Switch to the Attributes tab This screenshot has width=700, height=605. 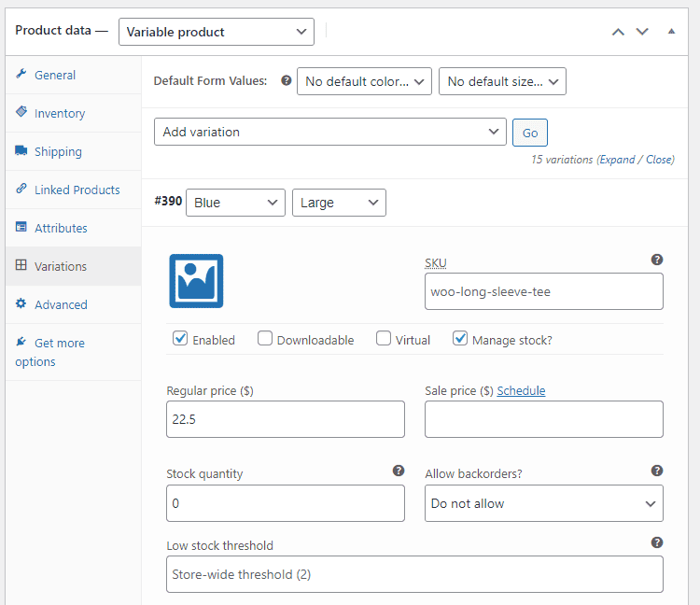pos(73,228)
